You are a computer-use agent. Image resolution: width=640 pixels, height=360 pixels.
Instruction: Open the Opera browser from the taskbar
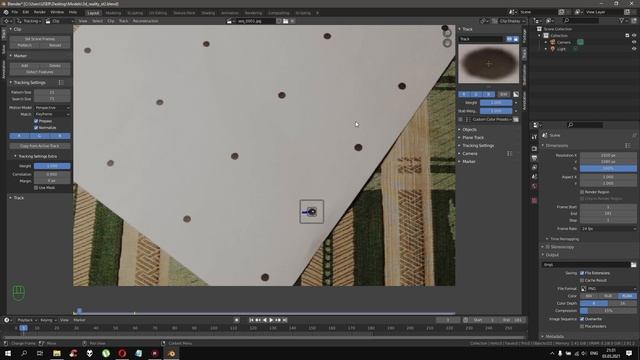122,353
